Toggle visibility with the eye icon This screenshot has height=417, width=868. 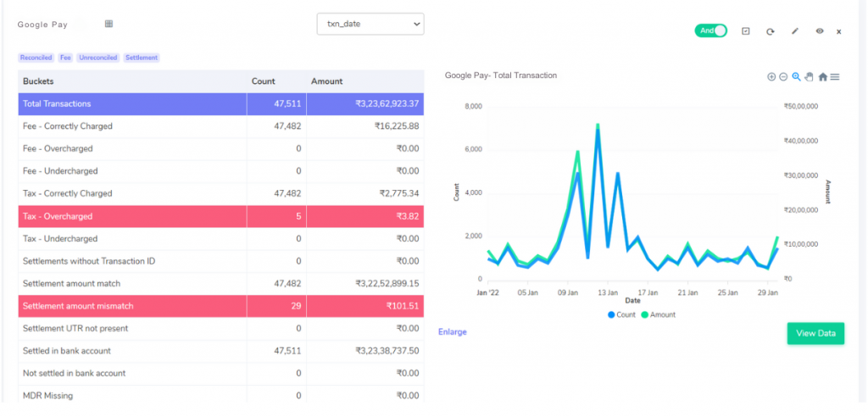[820, 31]
